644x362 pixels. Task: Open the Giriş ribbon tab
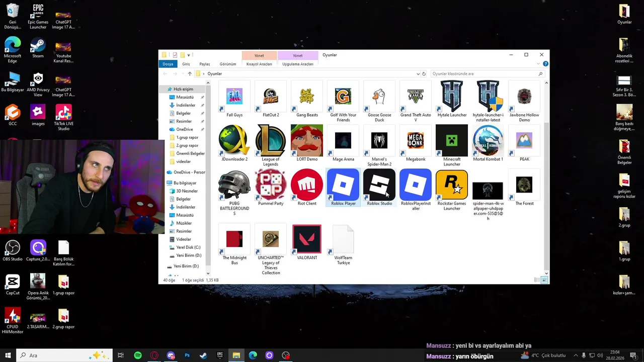[x=186, y=64]
